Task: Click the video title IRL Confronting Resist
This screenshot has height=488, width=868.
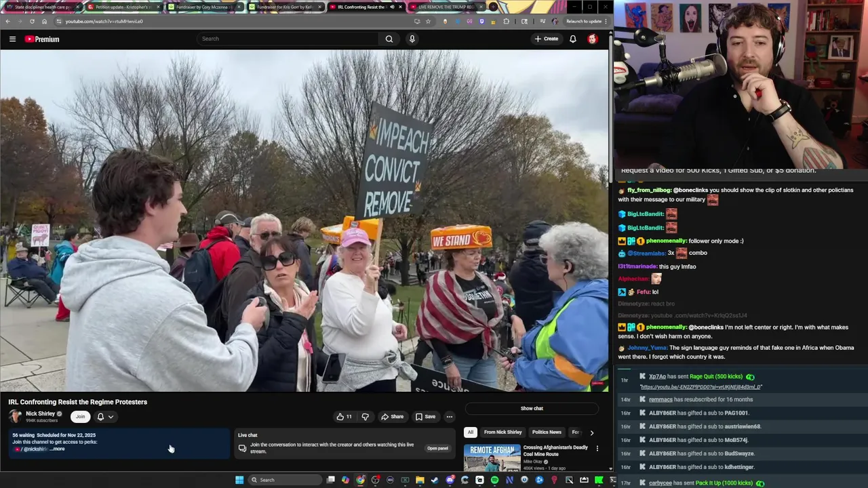Action: [x=77, y=402]
